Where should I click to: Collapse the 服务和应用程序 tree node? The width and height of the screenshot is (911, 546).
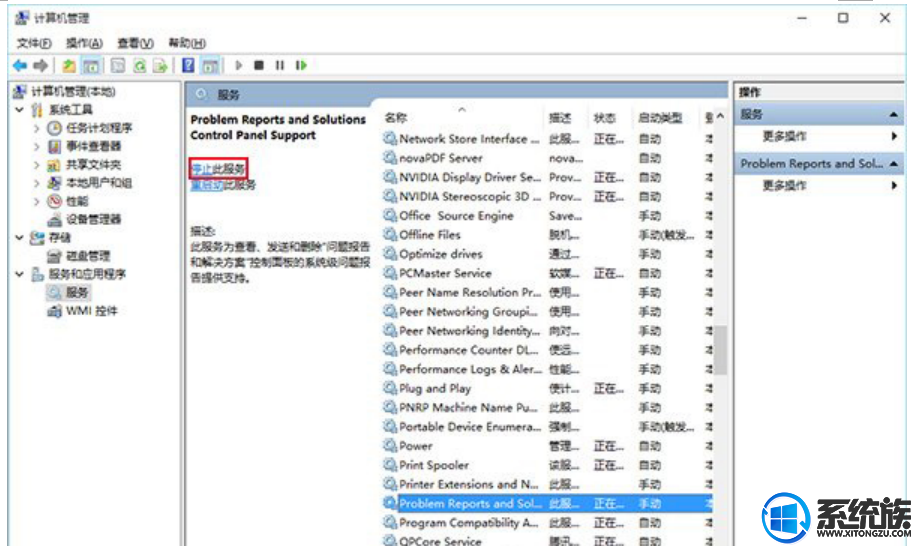click(x=19, y=274)
